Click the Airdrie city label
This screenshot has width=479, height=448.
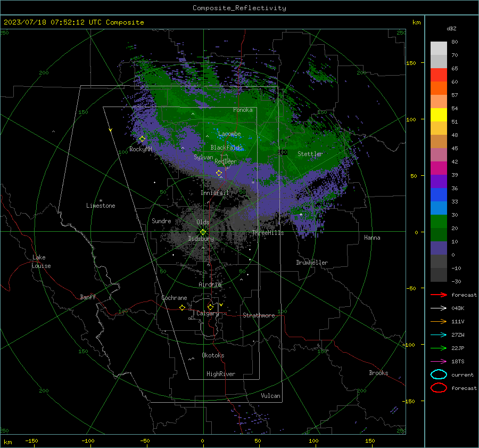tap(210, 284)
